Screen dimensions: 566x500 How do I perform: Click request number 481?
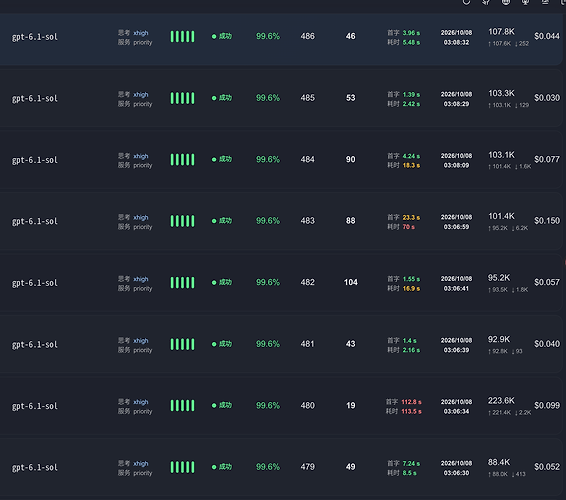tap(308, 344)
